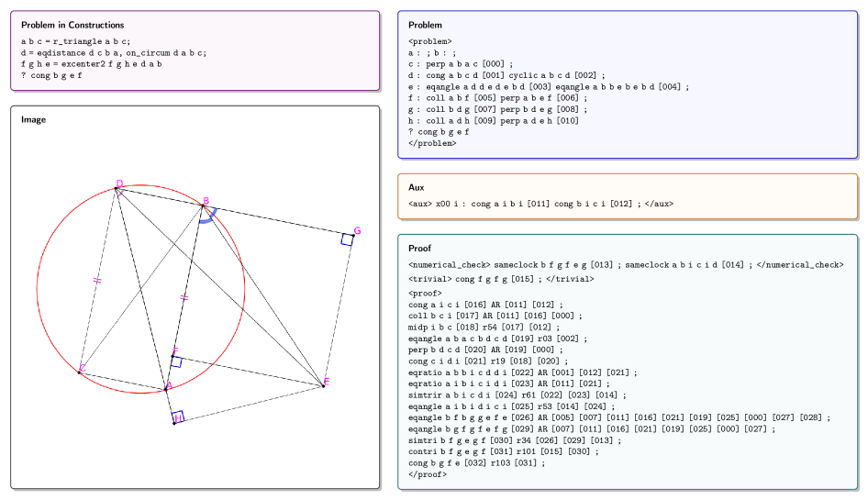
Task: Select the line starting 'h : coll a d h [009]'
Action: click(494, 121)
